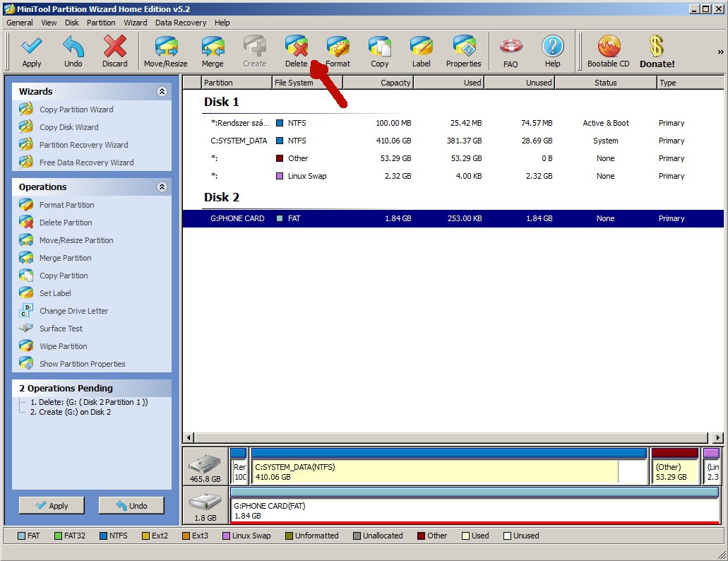Open the Partition menu

tap(101, 23)
